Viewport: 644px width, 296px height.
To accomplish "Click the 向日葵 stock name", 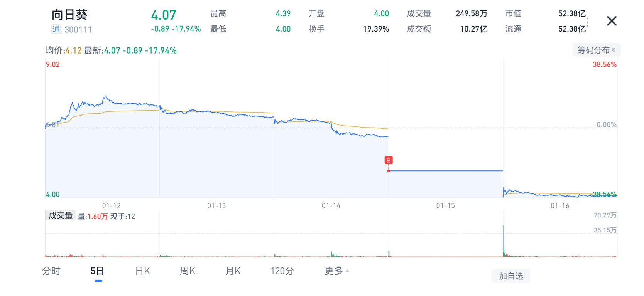I will tap(69, 15).
